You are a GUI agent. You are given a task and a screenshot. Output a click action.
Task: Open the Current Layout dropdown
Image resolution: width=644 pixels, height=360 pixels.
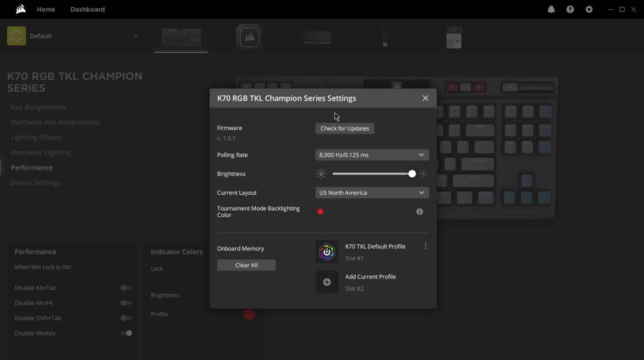click(372, 193)
